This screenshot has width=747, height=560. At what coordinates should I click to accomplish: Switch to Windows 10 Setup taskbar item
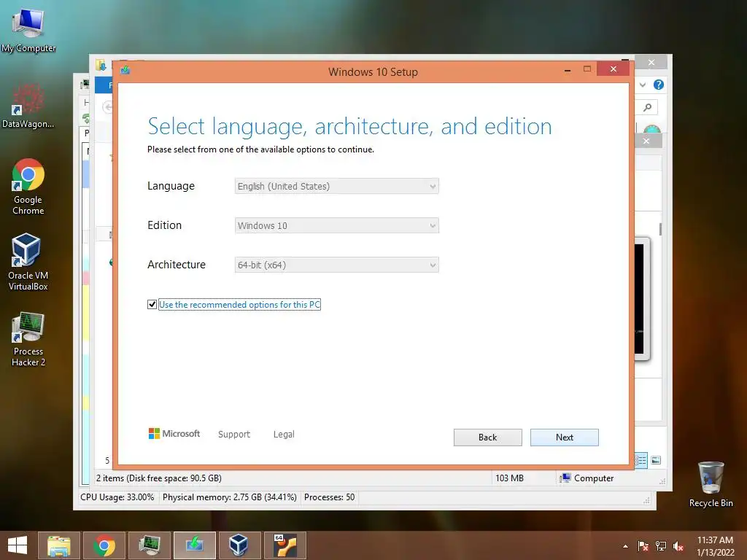tap(194, 545)
